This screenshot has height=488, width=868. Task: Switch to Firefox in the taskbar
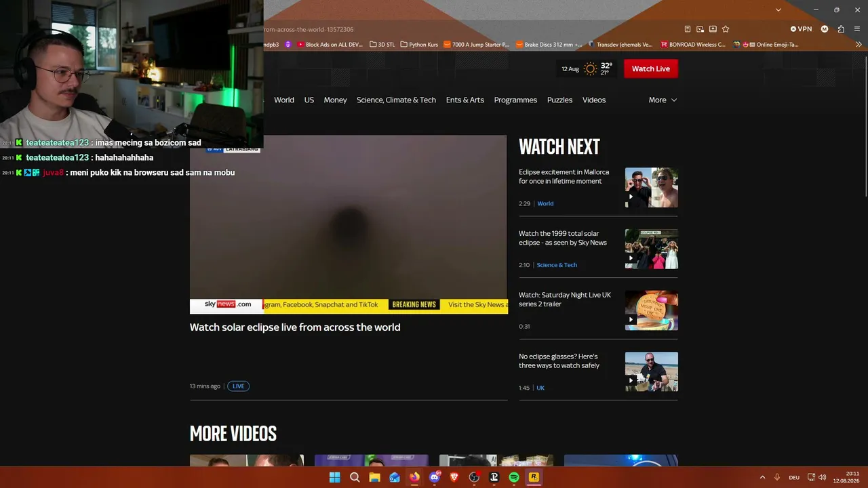click(414, 477)
